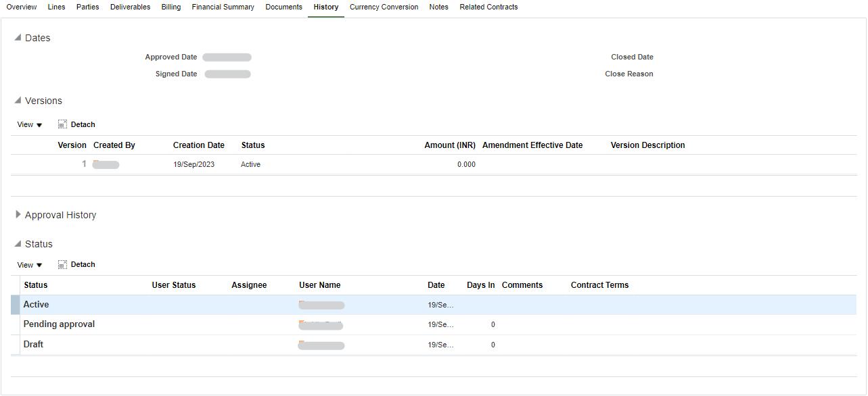View the Related Contracts tab
This screenshot has height=396, width=868.
tap(488, 7)
